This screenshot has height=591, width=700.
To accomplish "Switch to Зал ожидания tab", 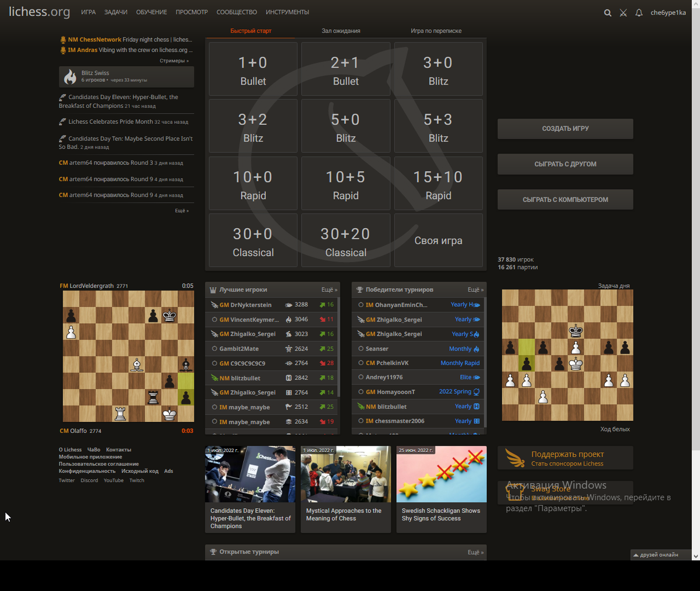I will (x=341, y=31).
